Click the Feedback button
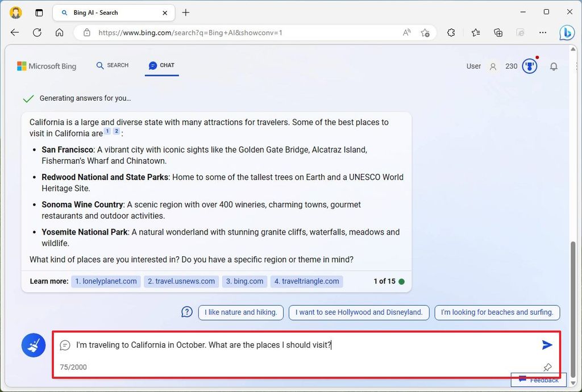The height and width of the screenshot is (392, 582). tap(538, 380)
